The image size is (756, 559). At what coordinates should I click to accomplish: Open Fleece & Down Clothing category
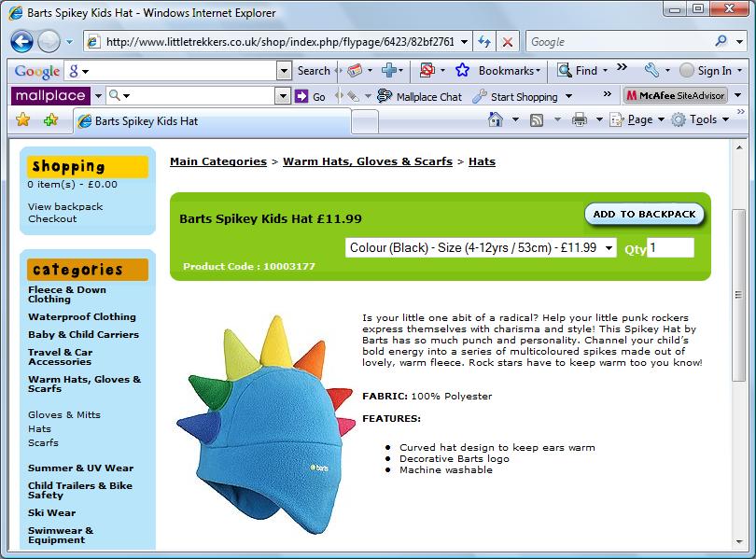pyautogui.click(x=67, y=295)
